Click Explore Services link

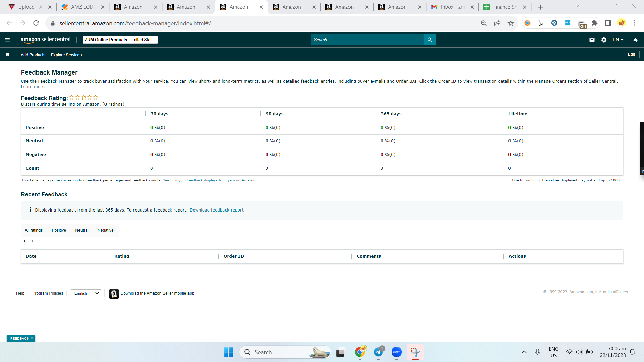coord(66,55)
